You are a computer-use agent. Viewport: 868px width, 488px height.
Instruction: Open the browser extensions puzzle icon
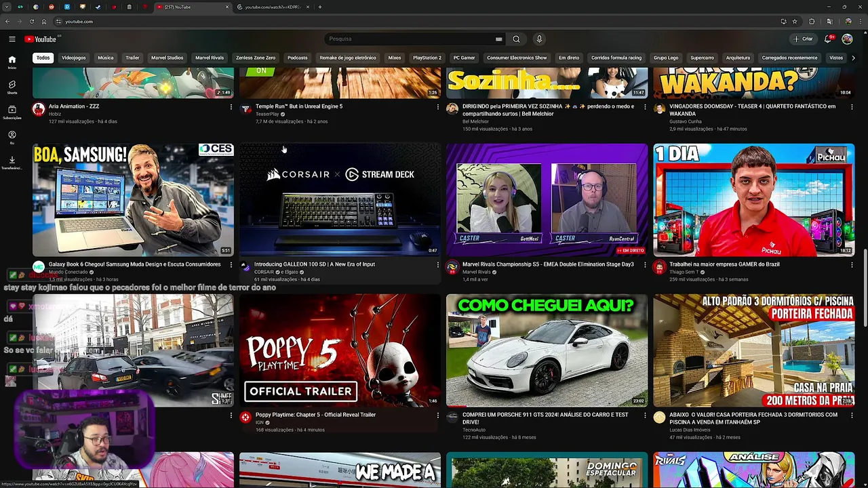pyautogui.click(x=812, y=22)
